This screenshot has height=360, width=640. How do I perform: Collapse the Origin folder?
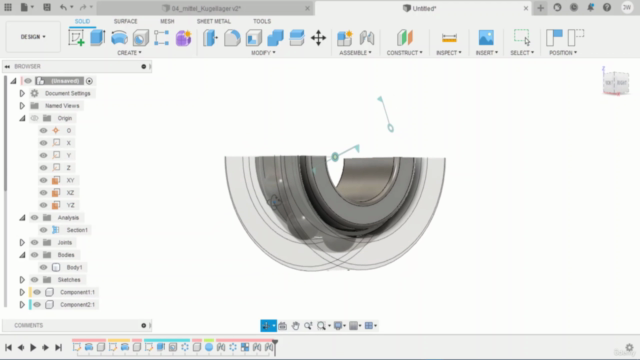(22, 118)
